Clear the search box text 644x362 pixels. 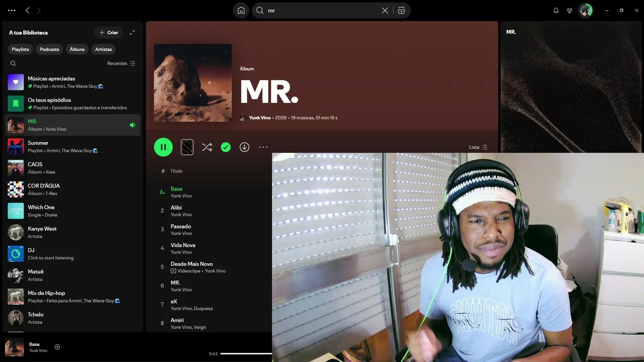[385, 11]
